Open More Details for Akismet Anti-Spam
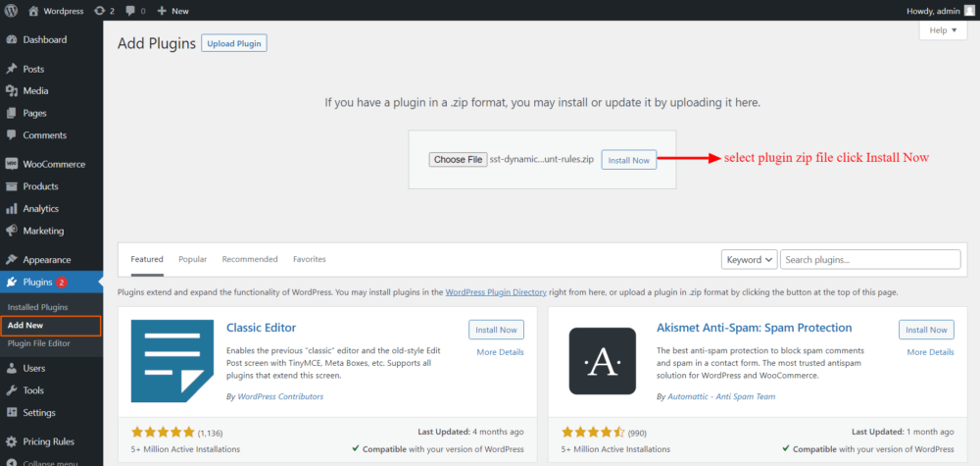Viewport: 980px width, 466px height. tap(931, 352)
